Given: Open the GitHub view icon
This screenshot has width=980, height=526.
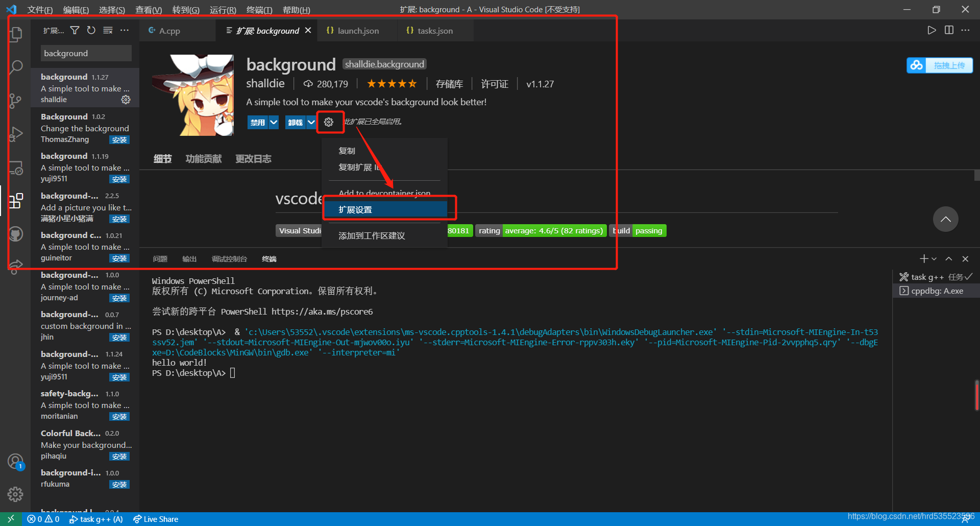Looking at the screenshot, I should [16, 234].
